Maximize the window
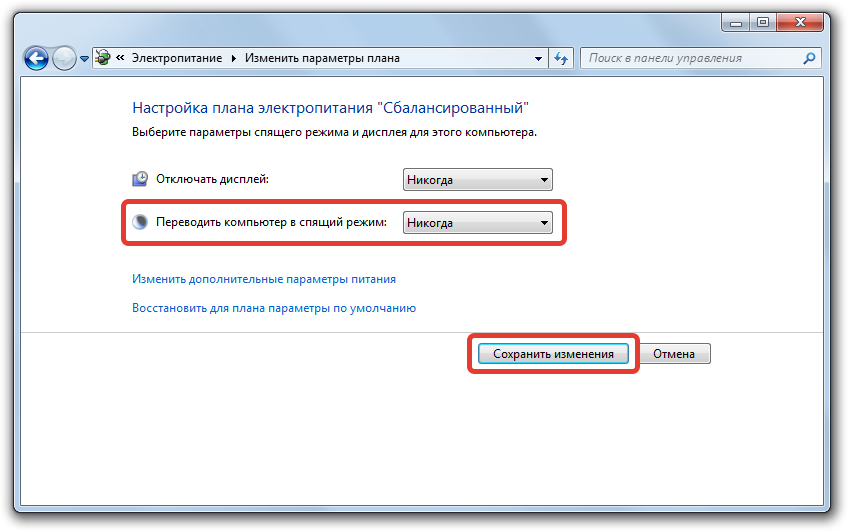This screenshot has height=532, width=849. click(763, 23)
